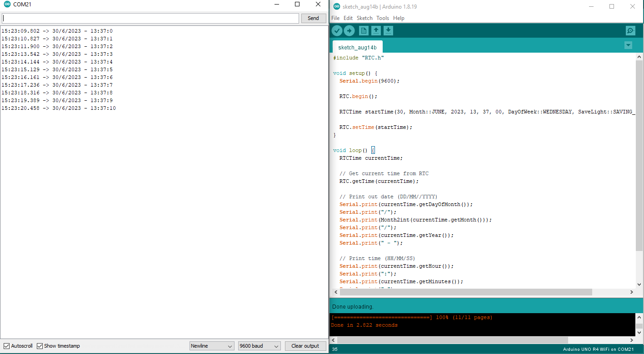Click the void setup() line
The height and width of the screenshot is (354, 644).
tap(355, 73)
